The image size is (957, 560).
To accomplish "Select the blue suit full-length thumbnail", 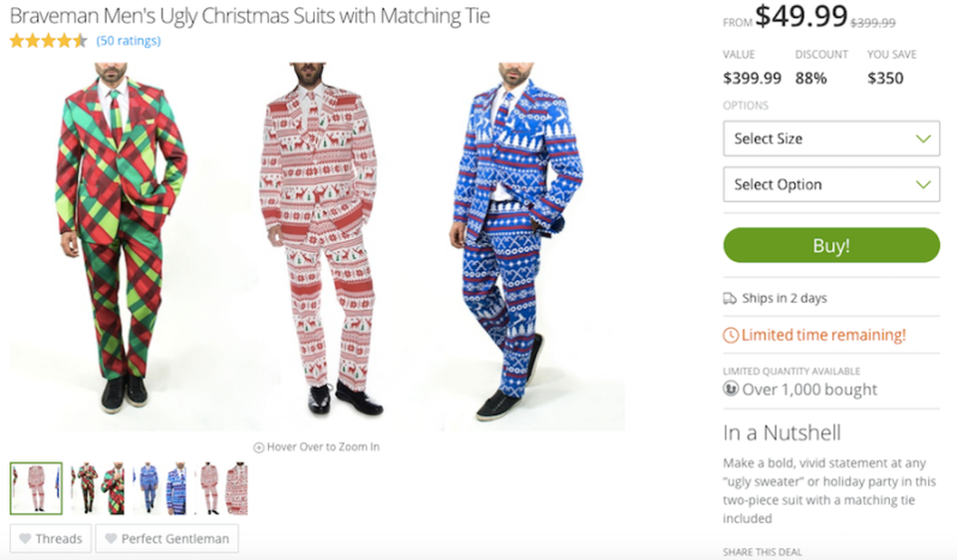I will click(x=147, y=488).
